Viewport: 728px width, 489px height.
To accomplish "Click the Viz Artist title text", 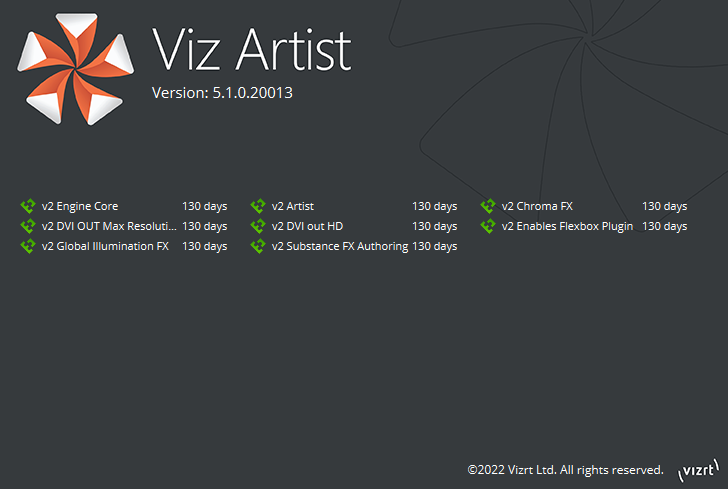I will pos(251,48).
